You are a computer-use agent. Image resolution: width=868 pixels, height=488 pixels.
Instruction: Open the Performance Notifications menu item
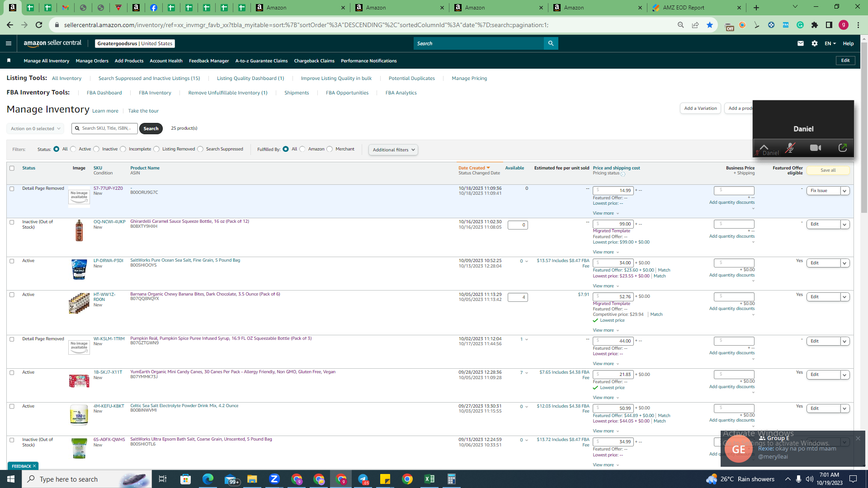pyautogui.click(x=369, y=61)
